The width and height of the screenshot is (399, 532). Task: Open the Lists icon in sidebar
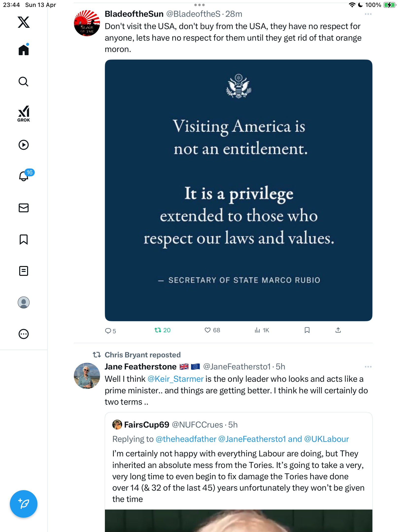[24, 271]
